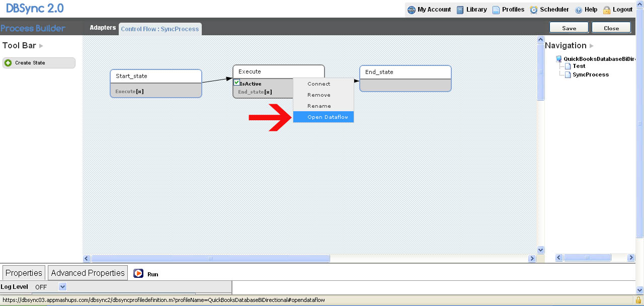Viewport: 644px width, 306px height.
Task: Click the Save button
Action: tap(569, 28)
